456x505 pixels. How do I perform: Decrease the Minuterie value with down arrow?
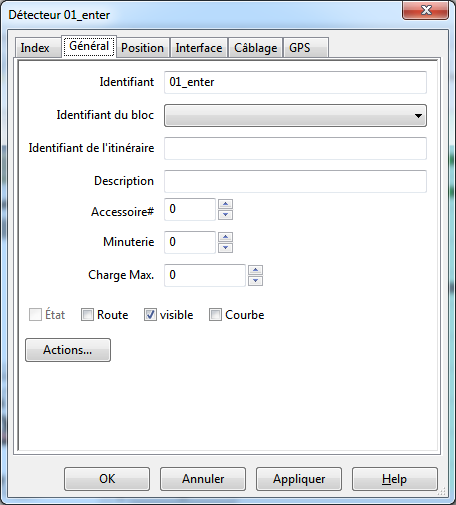click(225, 248)
